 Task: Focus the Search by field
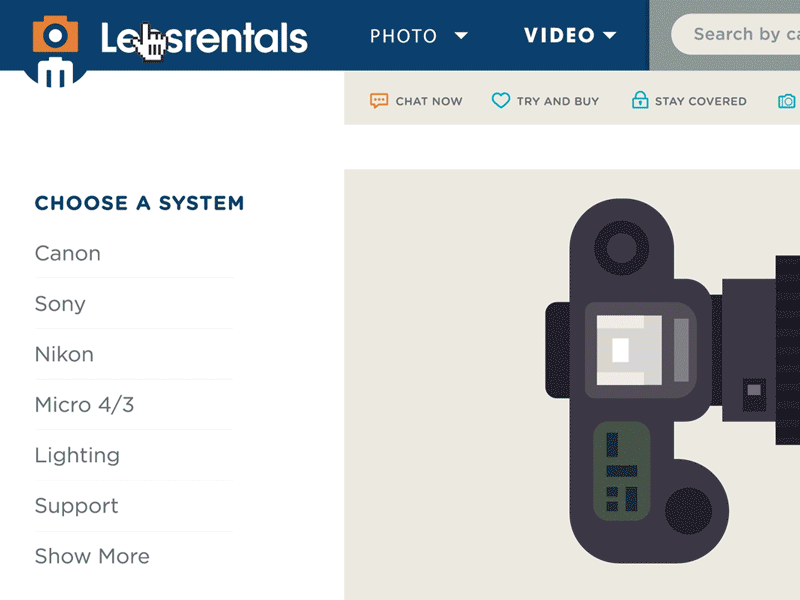point(736,34)
